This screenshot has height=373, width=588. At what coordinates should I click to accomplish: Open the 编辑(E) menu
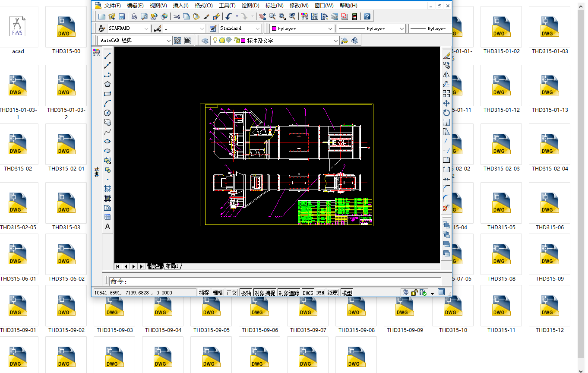[135, 6]
